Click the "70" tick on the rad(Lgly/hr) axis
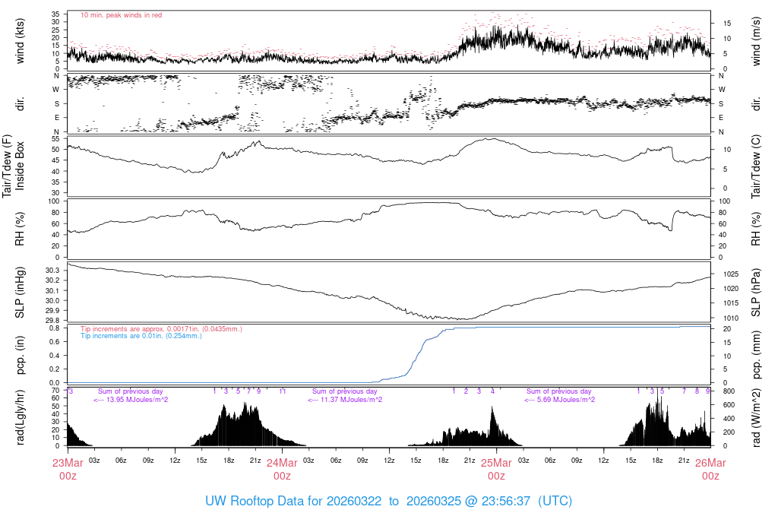The width and height of the screenshot is (778, 532). coord(55,390)
